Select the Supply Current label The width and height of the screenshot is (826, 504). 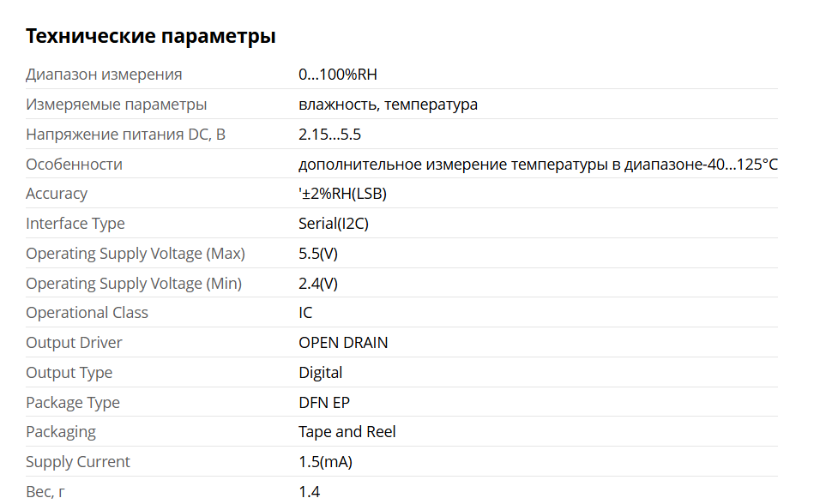78,462
